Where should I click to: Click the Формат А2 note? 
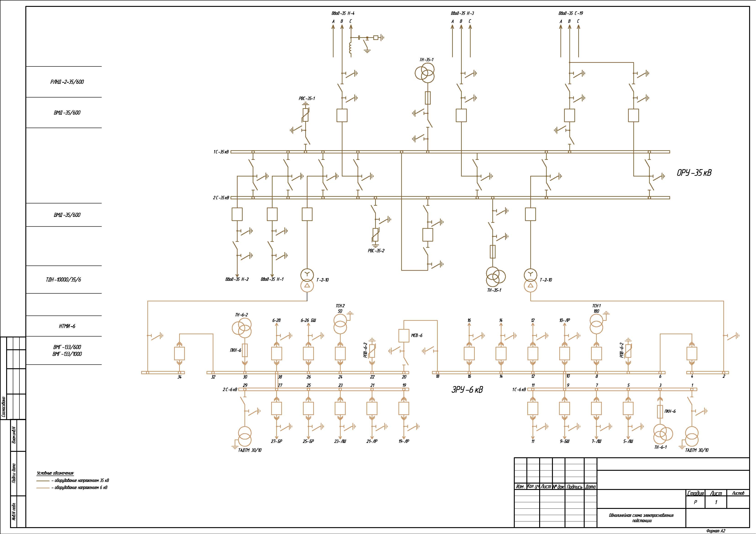pyautogui.click(x=716, y=531)
